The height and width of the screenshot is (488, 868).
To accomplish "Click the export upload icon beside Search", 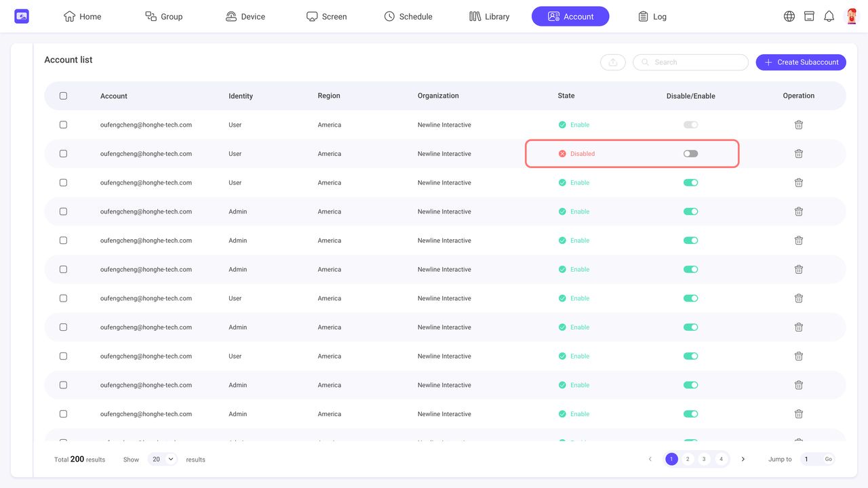I will click(x=613, y=62).
